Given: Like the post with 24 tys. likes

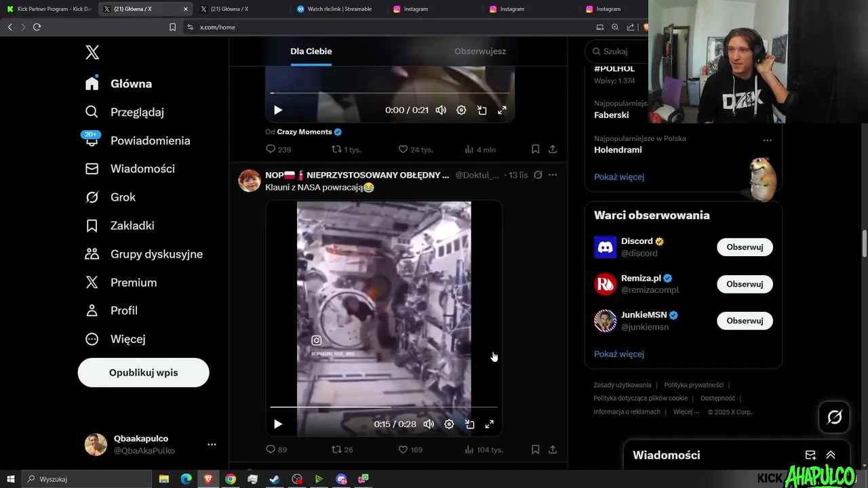Looking at the screenshot, I should pyautogui.click(x=415, y=149).
